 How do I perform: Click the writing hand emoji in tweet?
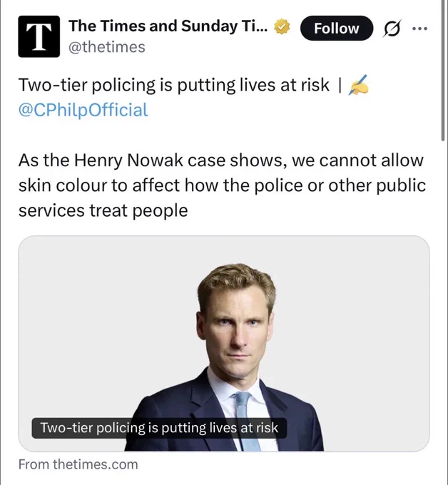point(358,85)
